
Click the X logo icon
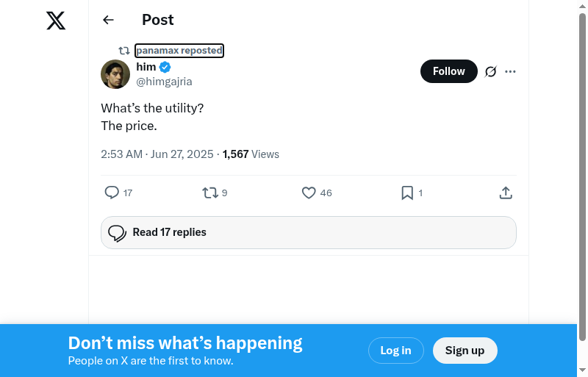[x=56, y=21]
